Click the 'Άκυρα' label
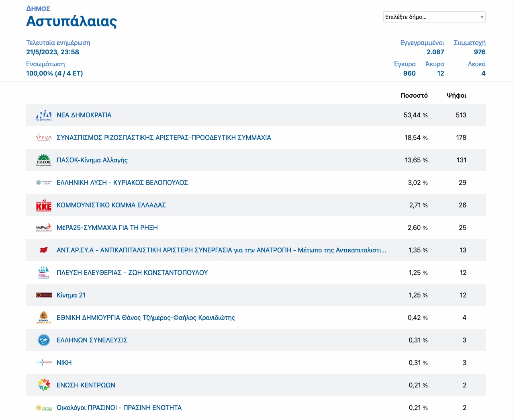 click(435, 64)
